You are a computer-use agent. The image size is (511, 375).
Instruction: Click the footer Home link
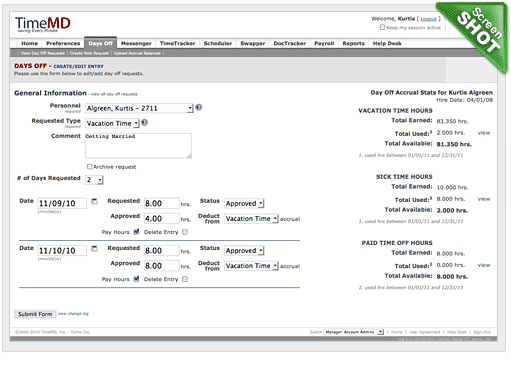click(x=396, y=332)
